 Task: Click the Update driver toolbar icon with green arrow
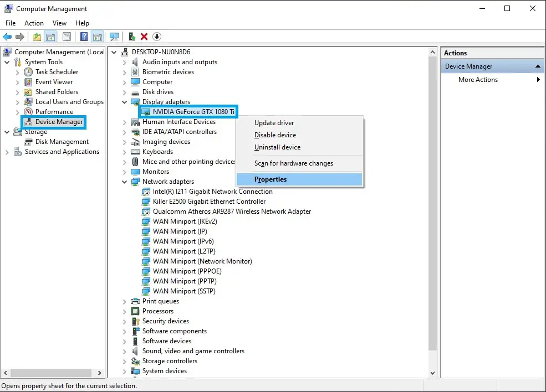click(132, 37)
